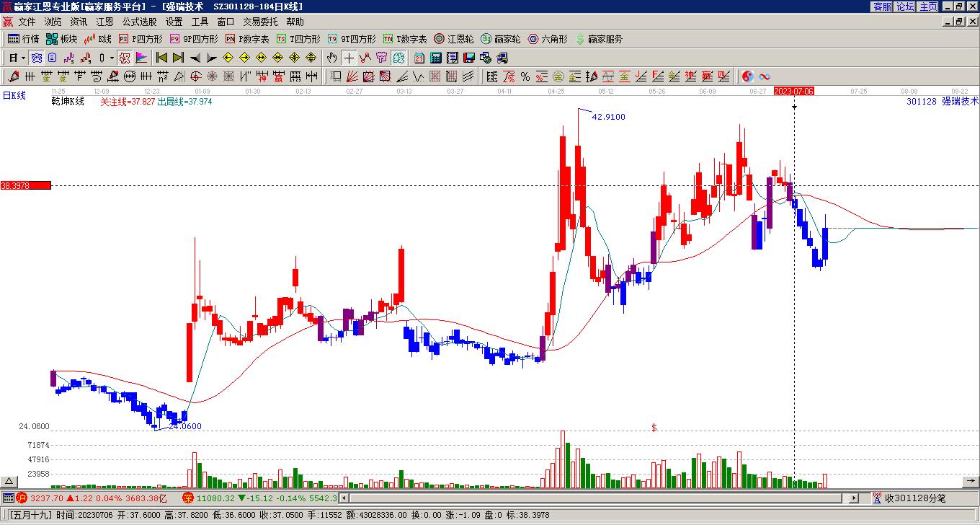Click the yellow diamond right-arrow icon
The height and width of the screenshot is (525, 980).
click(245, 58)
